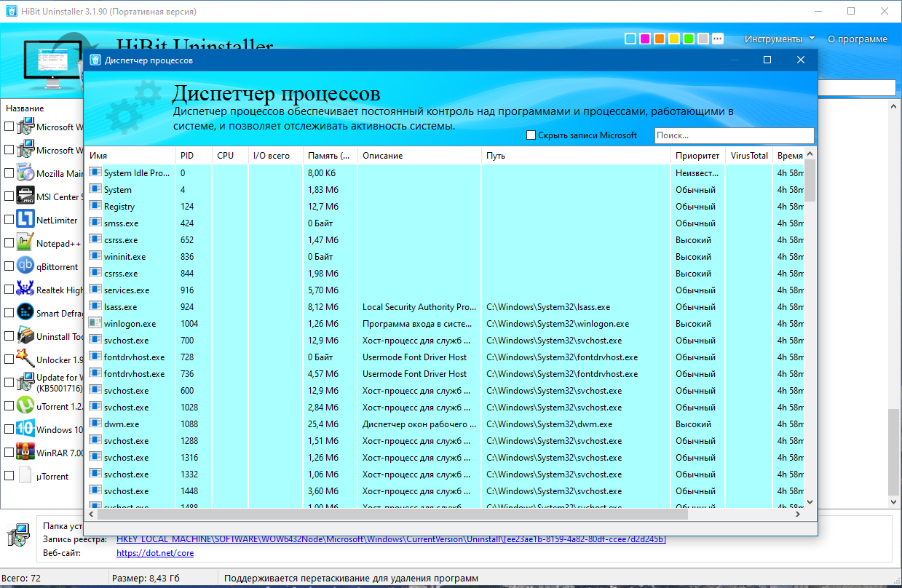Image resolution: width=902 pixels, height=588 pixels.
Task: Click the Uninstall Tool program icon
Action: 25,335
